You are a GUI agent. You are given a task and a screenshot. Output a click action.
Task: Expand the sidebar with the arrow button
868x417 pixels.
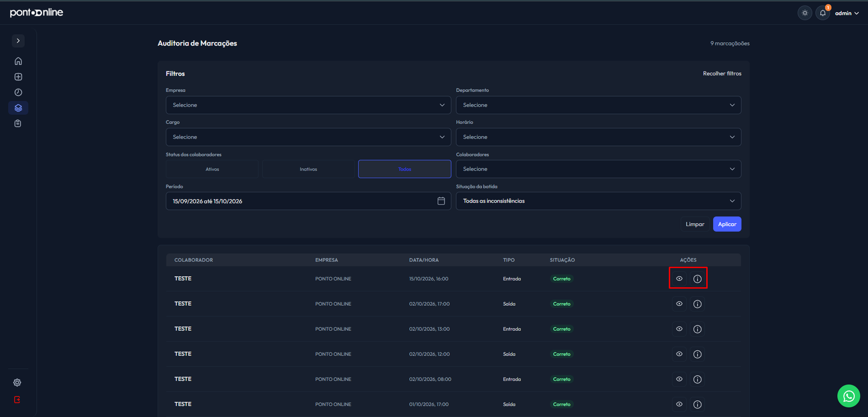[x=18, y=41]
